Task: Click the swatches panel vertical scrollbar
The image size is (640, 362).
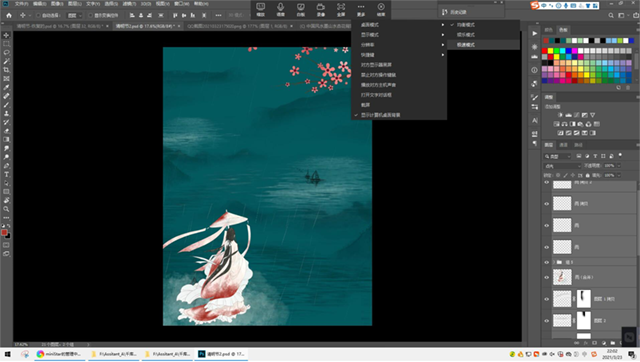Action: tap(635, 61)
